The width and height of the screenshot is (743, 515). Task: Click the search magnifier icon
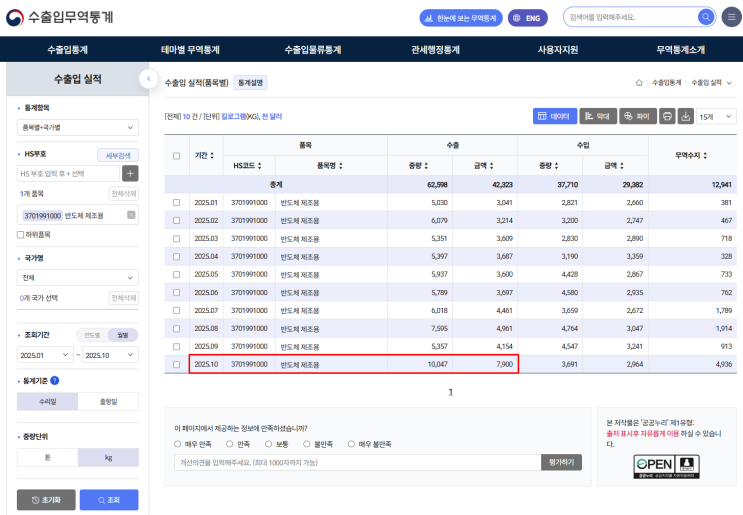[x=706, y=17]
